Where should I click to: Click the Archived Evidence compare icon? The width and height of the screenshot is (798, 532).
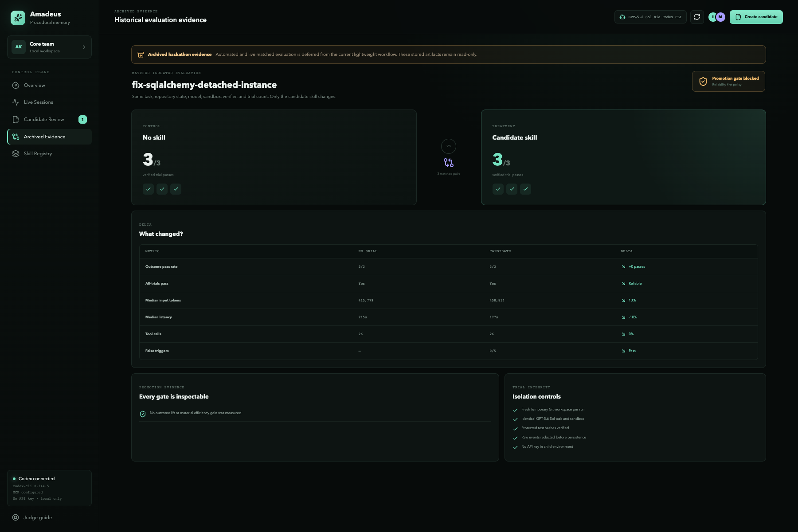tap(16, 137)
